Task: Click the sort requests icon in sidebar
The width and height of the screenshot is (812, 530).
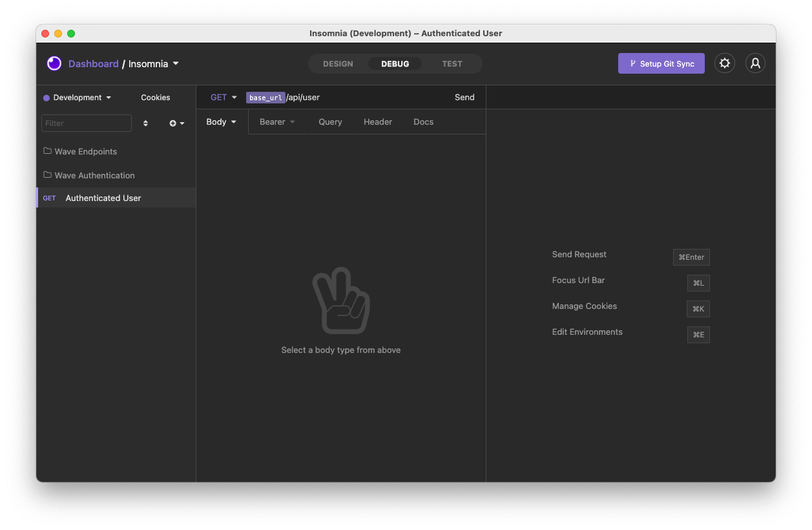Action: pos(145,122)
